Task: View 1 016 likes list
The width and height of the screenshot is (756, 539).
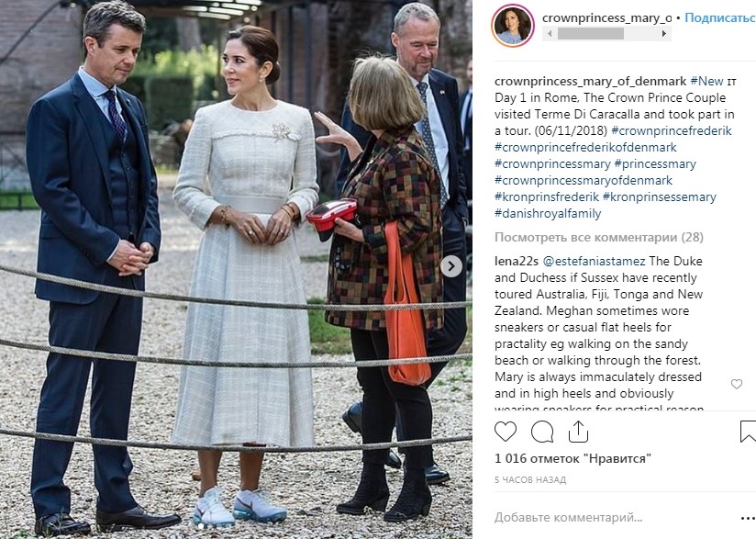Action: pyautogui.click(x=573, y=458)
